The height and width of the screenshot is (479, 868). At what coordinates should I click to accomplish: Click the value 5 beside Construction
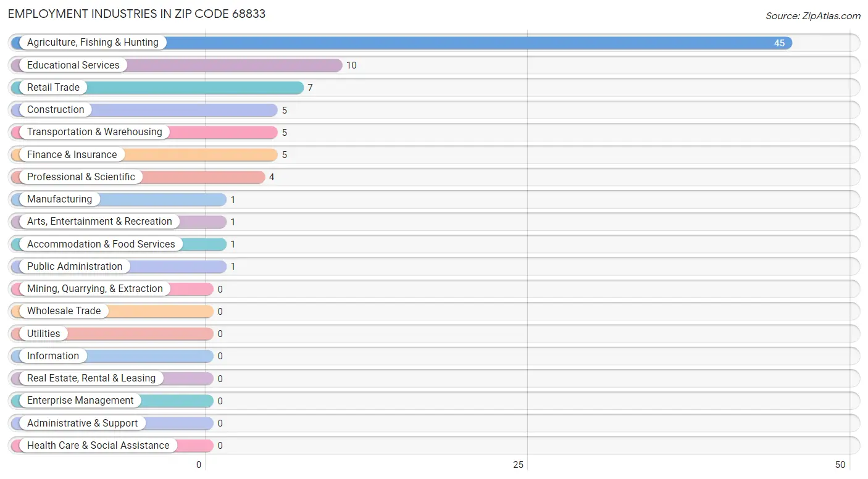tap(285, 110)
